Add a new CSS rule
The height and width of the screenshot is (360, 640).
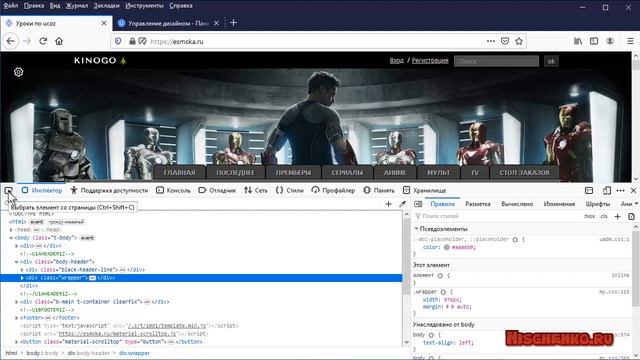[x=617, y=216]
